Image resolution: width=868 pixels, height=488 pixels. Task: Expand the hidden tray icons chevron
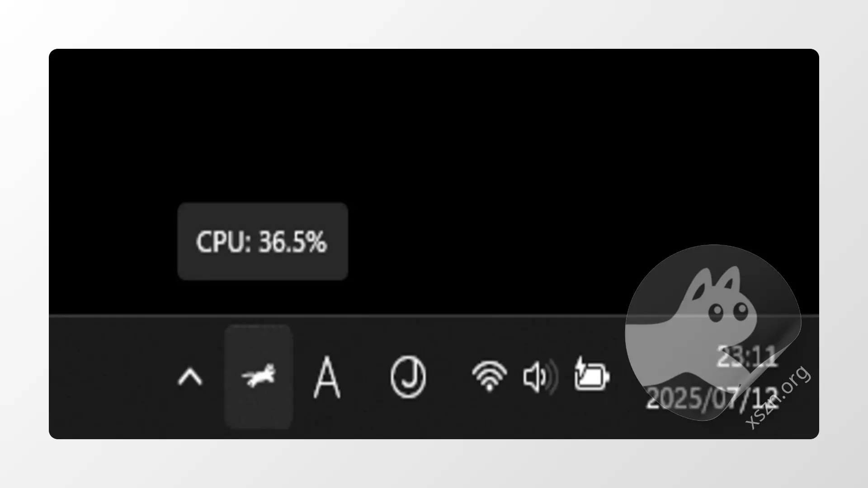[190, 377]
